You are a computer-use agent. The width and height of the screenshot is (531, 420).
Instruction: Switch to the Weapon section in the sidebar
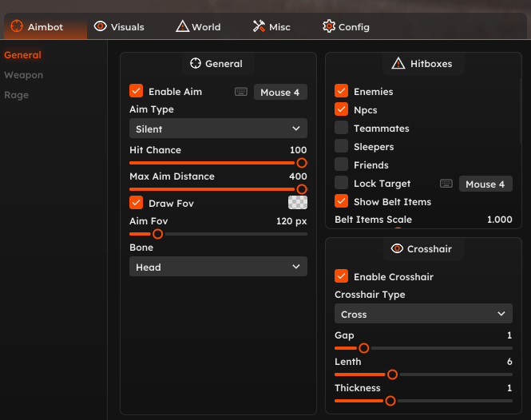[x=23, y=75]
